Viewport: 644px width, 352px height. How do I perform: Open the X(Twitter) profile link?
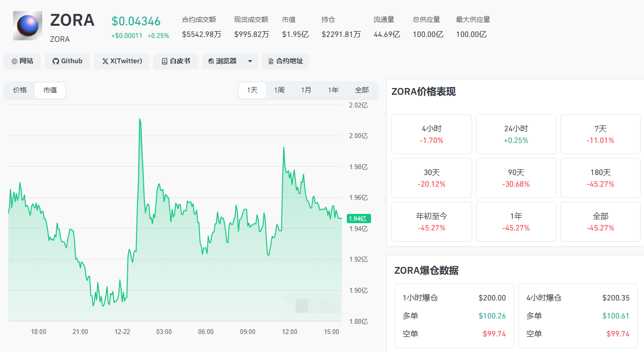pyautogui.click(x=122, y=61)
